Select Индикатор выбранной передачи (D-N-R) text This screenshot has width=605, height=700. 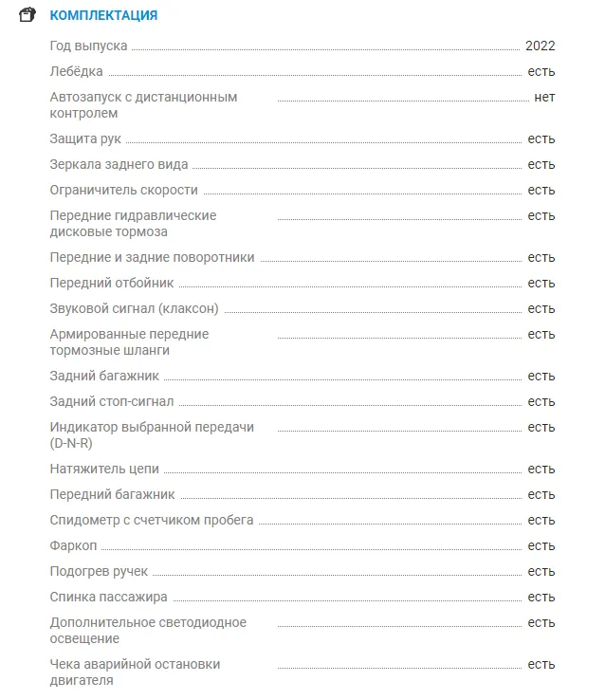click(x=152, y=435)
